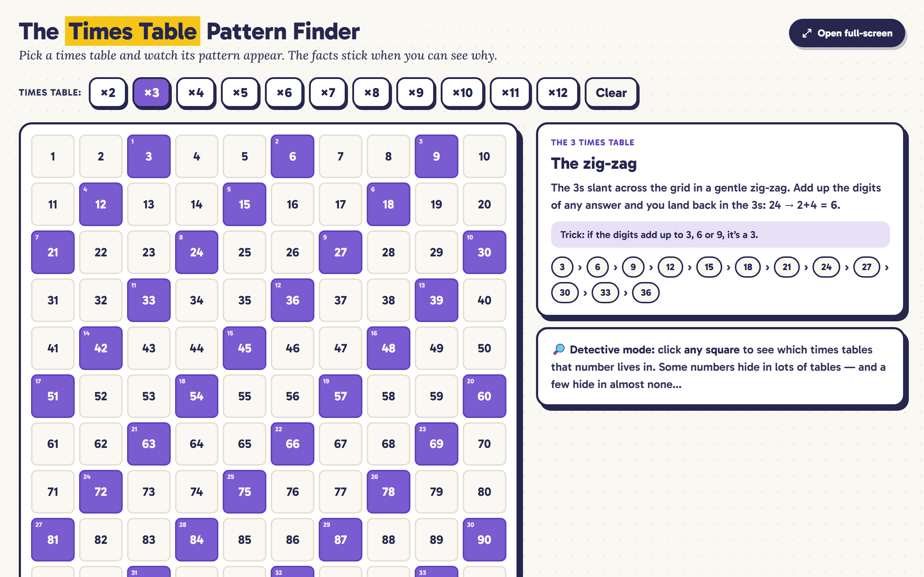Screen dimensions: 924x577
Task: Clear the highlighted times table
Action: click(611, 93)
